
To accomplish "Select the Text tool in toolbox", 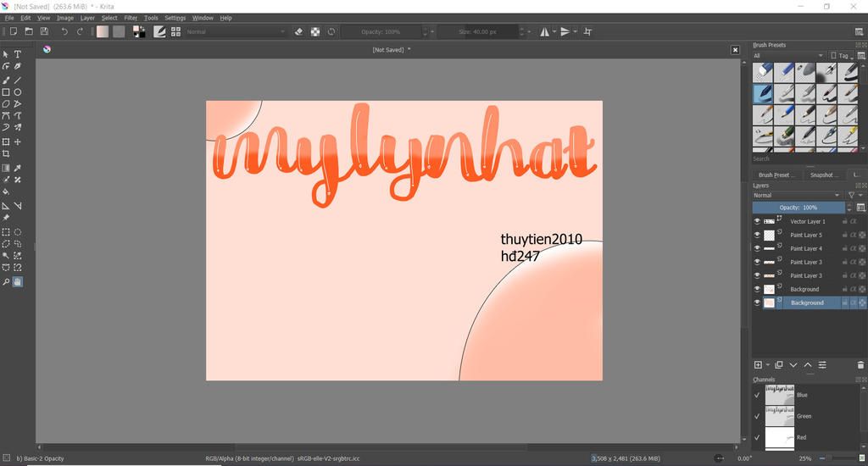I will point(18,54).
